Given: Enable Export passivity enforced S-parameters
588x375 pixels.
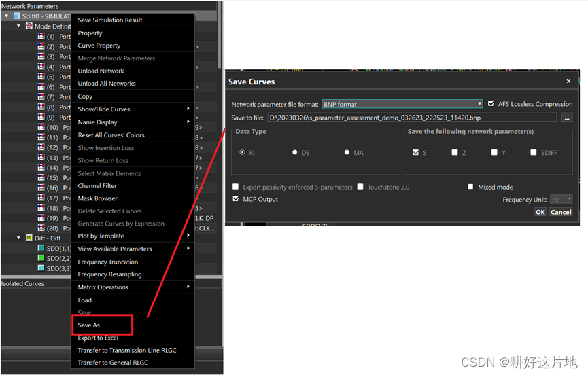Looking at the screenshot, I should coord(235,187).
